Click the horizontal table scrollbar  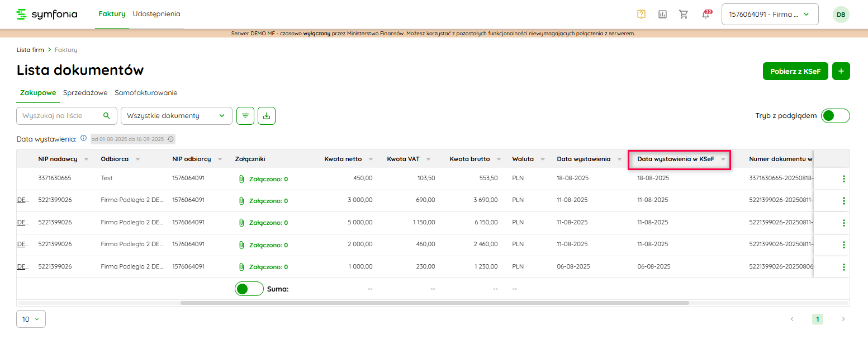pyautogui.click(x=434, y=303)
